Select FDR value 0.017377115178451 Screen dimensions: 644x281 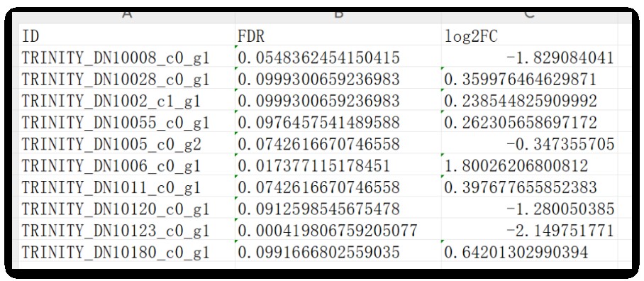pyautogui.click(x=338, y=165)
